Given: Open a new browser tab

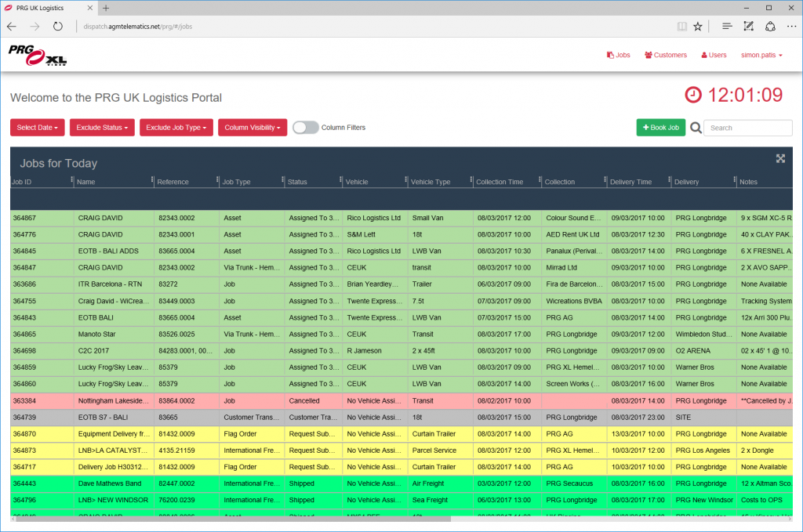Looking at the screenshot, I should (106, 8).
